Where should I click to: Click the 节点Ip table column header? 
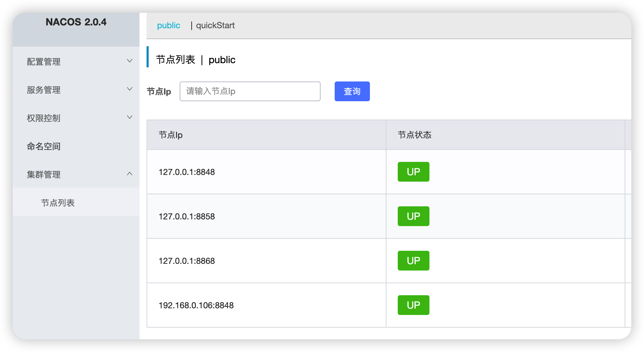point(171,135)
